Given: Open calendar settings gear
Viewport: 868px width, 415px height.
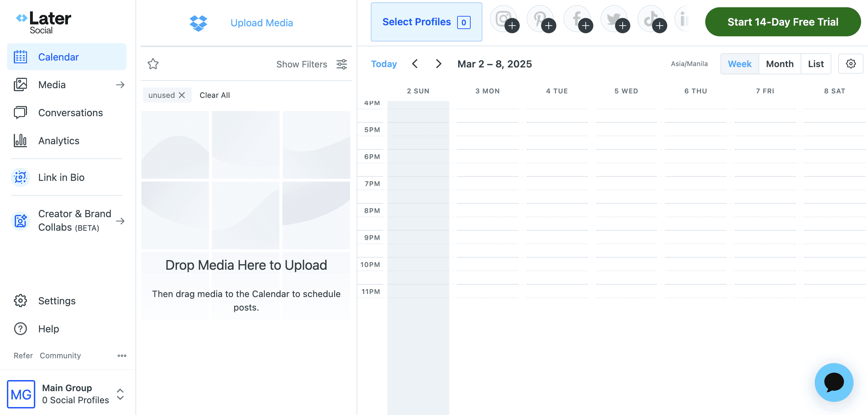Looking at the screenshot, I should 851,64.
